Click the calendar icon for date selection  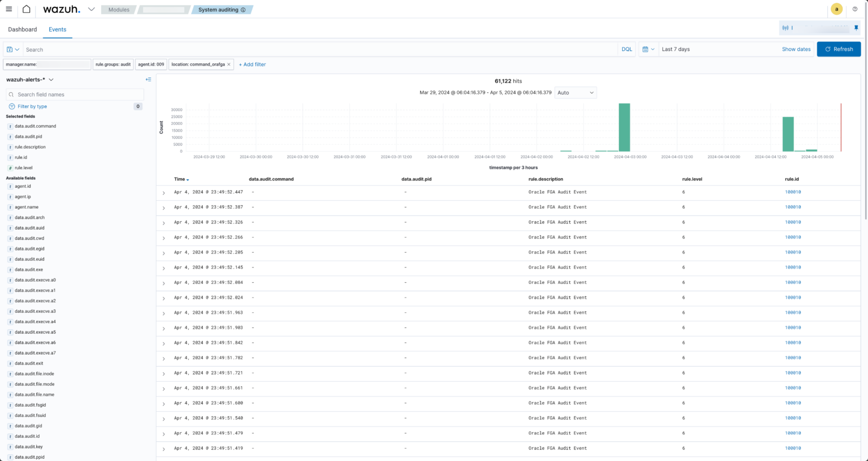click(645, 49)
